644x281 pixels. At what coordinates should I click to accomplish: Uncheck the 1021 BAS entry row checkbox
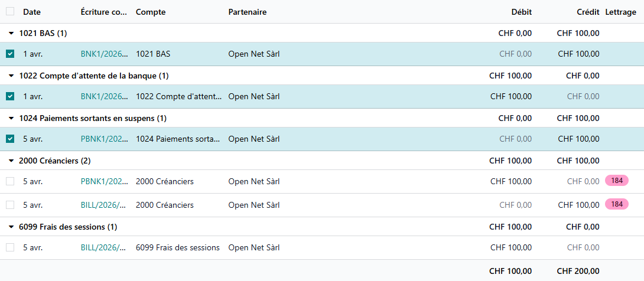click(10, 54)
